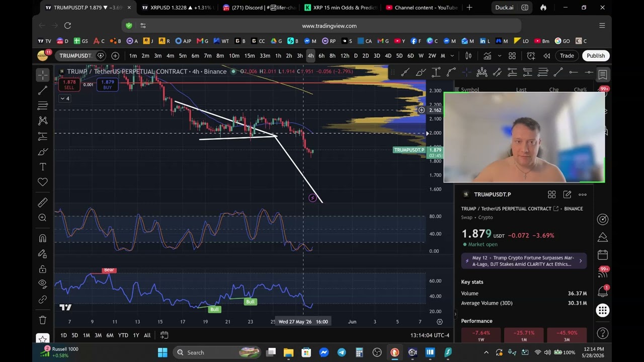Viewport: 644px width, 362px height.
Task: Click the bar replay rewind icon
Action: 547,56
